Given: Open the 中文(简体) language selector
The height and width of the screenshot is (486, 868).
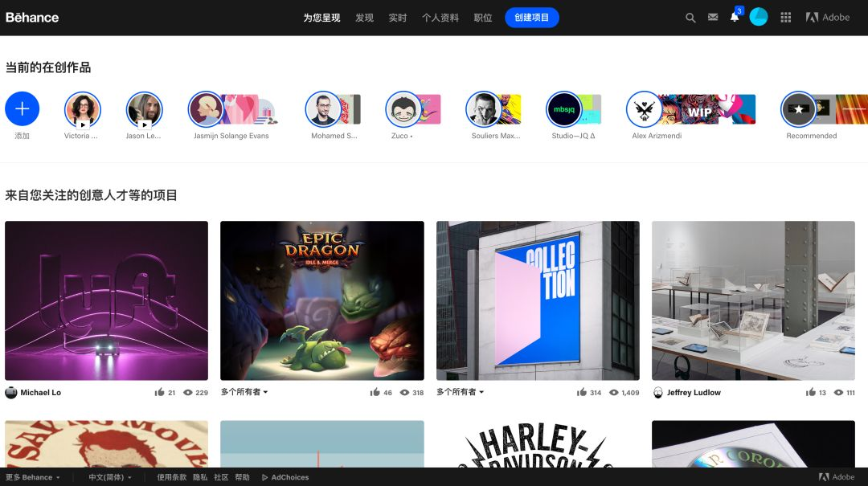Looking at the screenshot, I should pyautogui.click(x=109, y=477).
